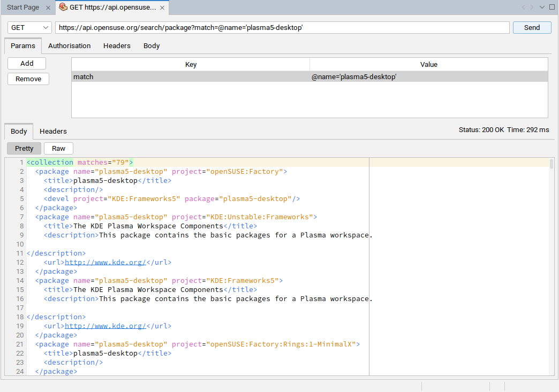Open the document list dropdown arrow
559x392 pixels.
pyautogui.click(x=542, y=7)
